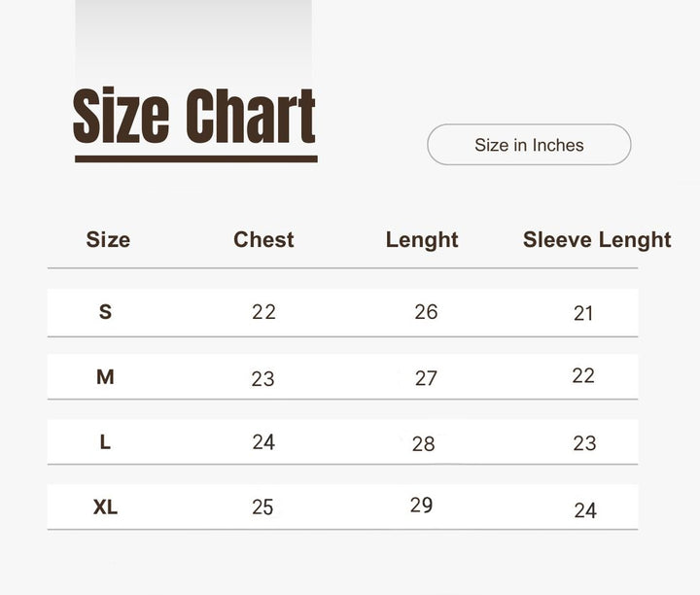700x595 pixels.
Task: Select the S size row label
Action: [106, 312]
